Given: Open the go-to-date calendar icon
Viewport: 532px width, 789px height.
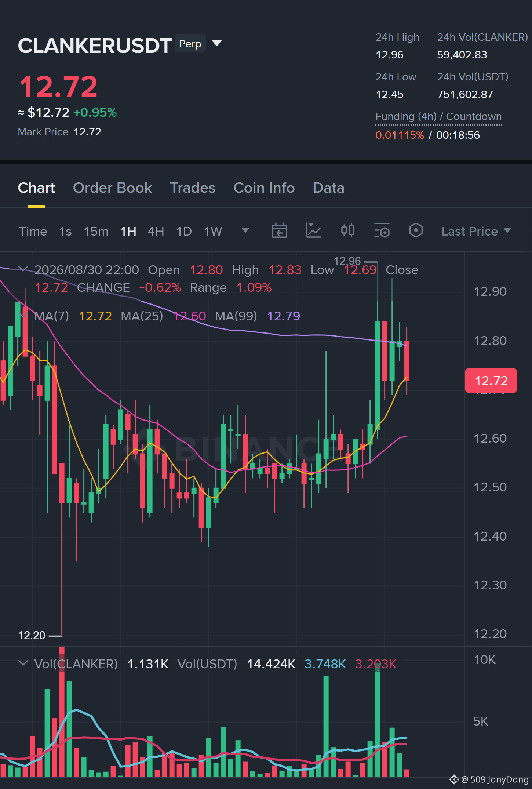Looking at the screenshot, I should [x=279, y=230].
